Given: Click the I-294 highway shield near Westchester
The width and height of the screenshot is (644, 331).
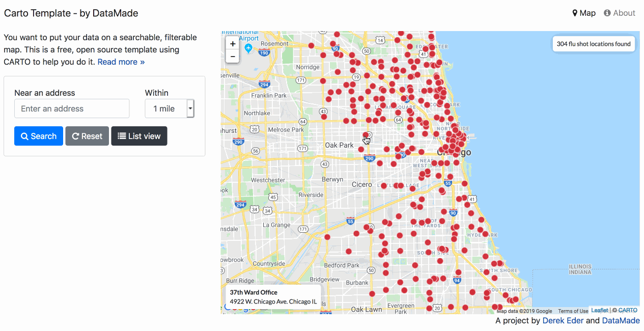Looking at the screenshot, I should [240, 205].
